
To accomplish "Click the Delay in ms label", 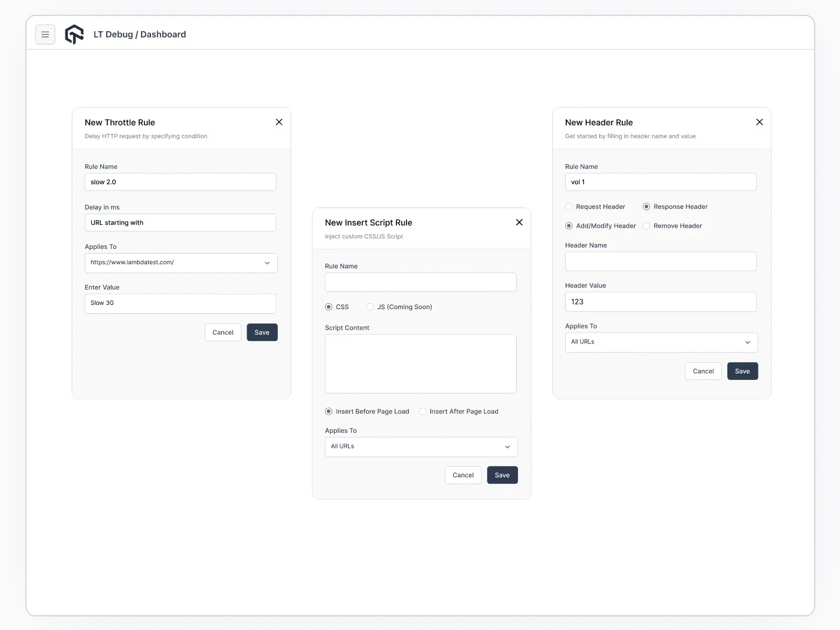I will tap(102, 207).
